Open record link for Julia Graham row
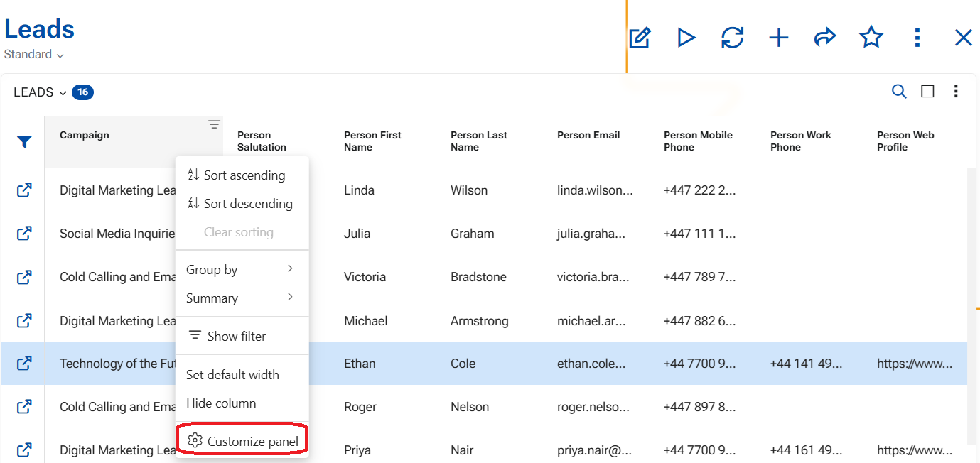The image size is (980, 463). coord(24,234)
